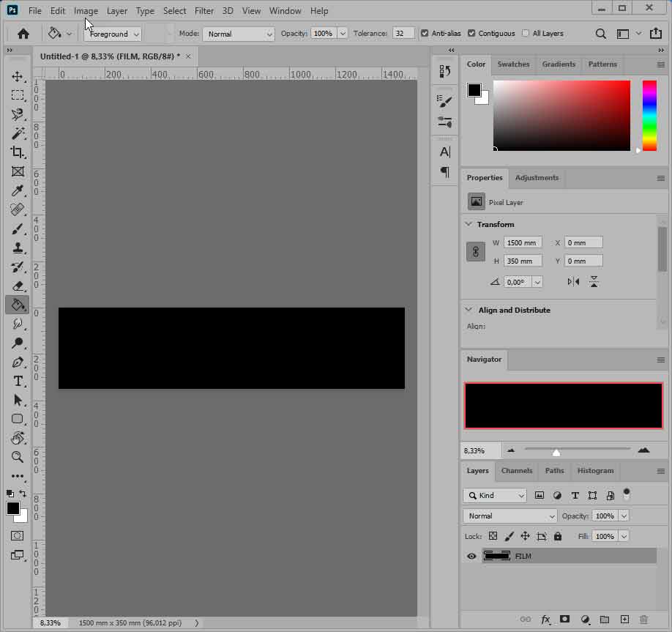Image resolution: width=672 pixels, height=632 pixels.
Task: Select the Horizontal Type tool
Action: (x=17, y=381)
